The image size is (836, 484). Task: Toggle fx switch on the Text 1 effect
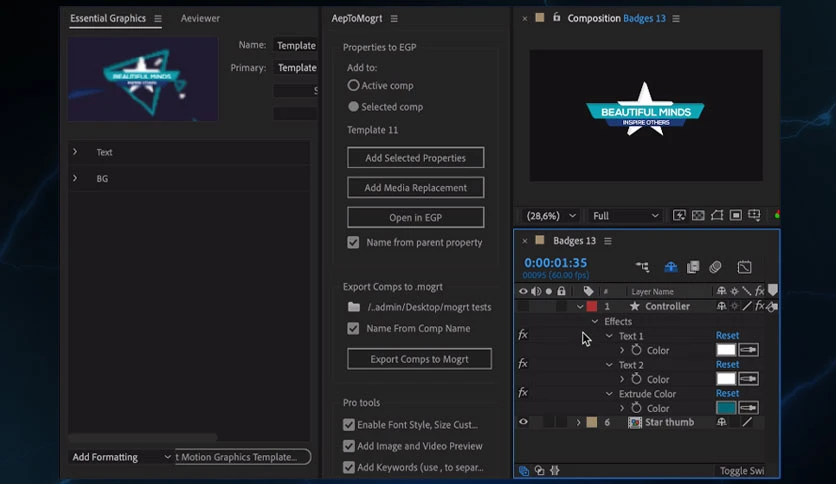click(x=523, y=335)
